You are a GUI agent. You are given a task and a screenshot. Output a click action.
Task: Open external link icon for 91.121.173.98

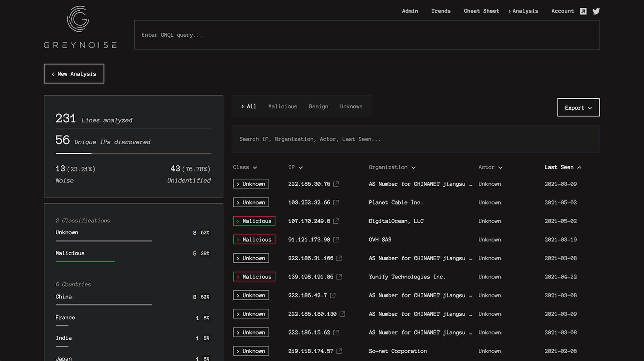tap(336, 240)
